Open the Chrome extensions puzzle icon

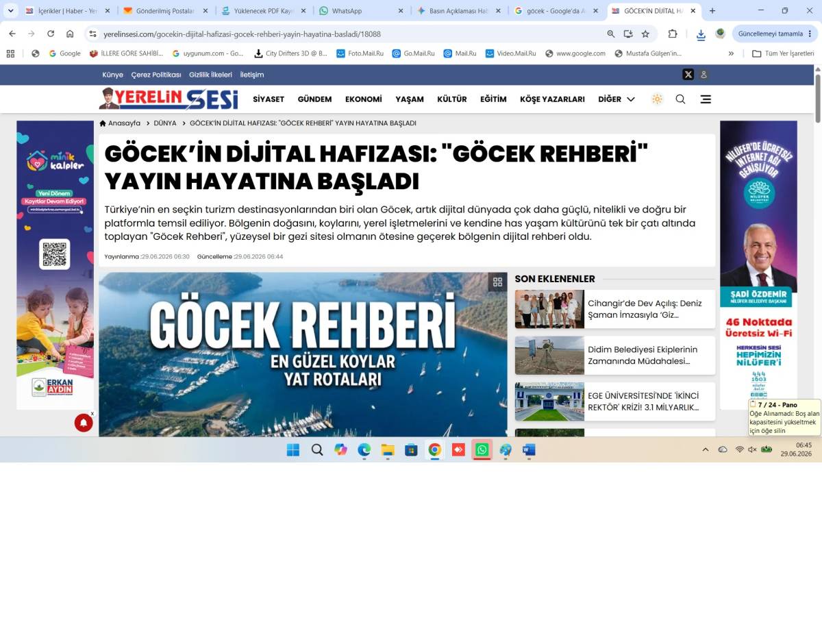point(673,34)
